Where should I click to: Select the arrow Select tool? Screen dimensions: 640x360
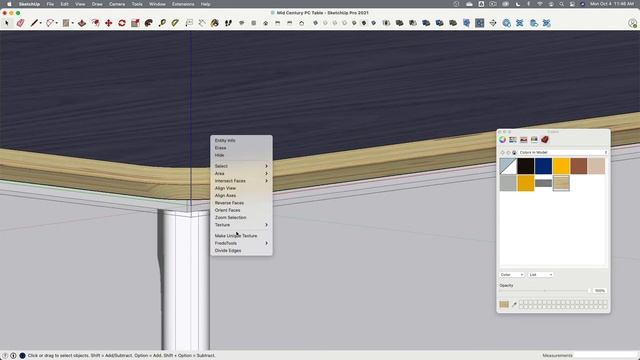[6, 23]
